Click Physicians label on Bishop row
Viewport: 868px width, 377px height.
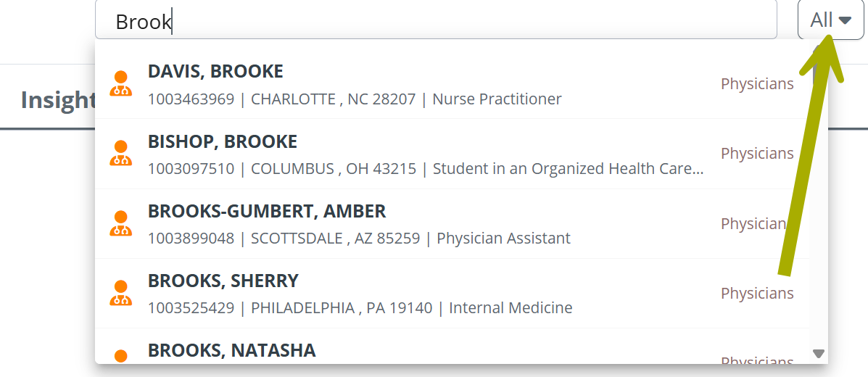[x=757, y=154]
